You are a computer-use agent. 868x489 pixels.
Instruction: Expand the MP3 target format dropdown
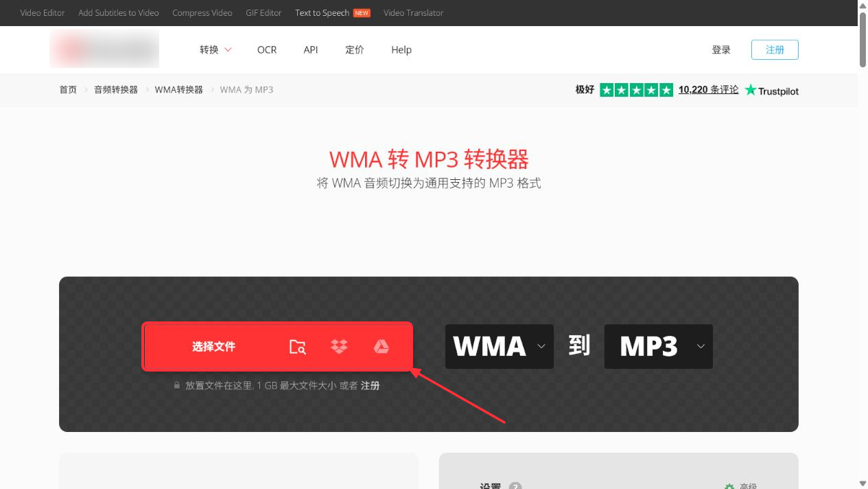(x=659, y=347)
